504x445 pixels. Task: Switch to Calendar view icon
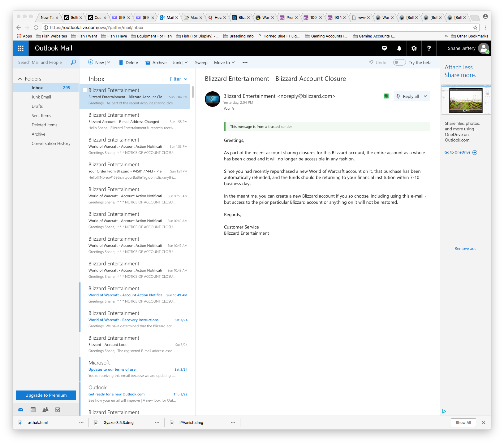click(33, 410)
